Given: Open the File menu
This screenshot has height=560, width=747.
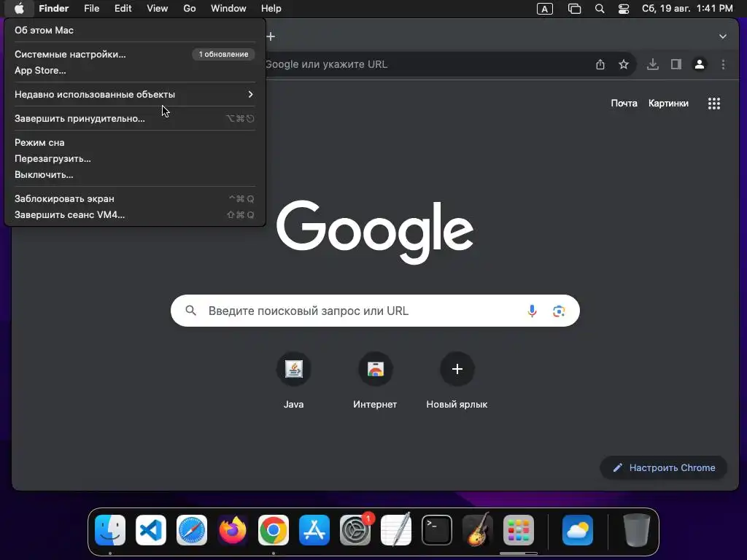Looking at the screenshot, I should point(91,9).
